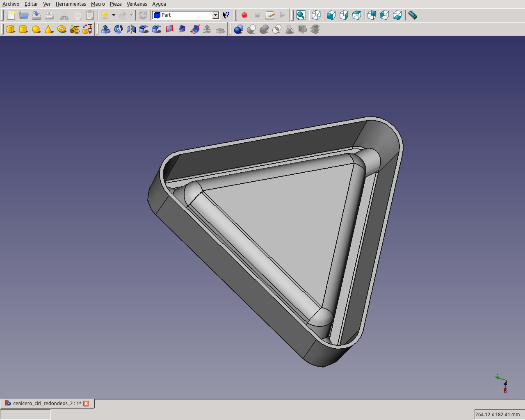Click the Loft tool icon
Image resolution: width=525 pixels, height=420 pixels.
182,29
